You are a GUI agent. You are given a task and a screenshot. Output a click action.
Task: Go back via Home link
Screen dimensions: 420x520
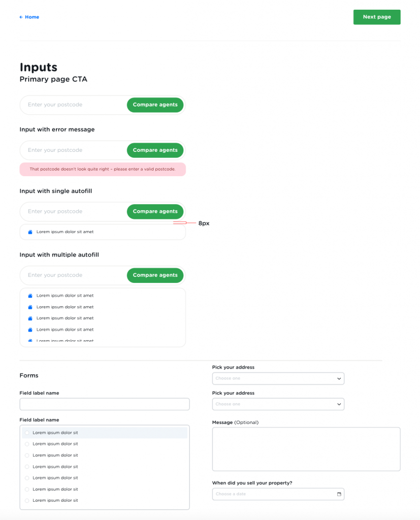point(32,17)
